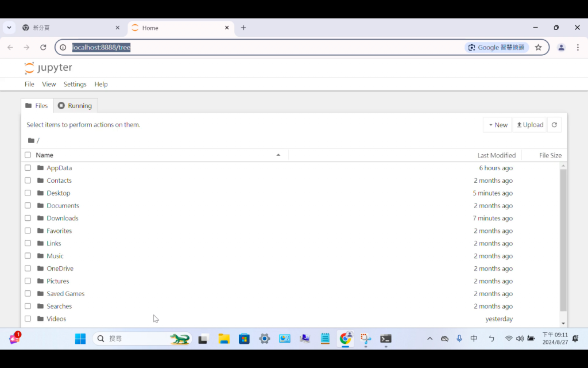Screen dimensions: 588x368
Task: Tick the select-all checkbox beside Name
Action: click(28, 155)
